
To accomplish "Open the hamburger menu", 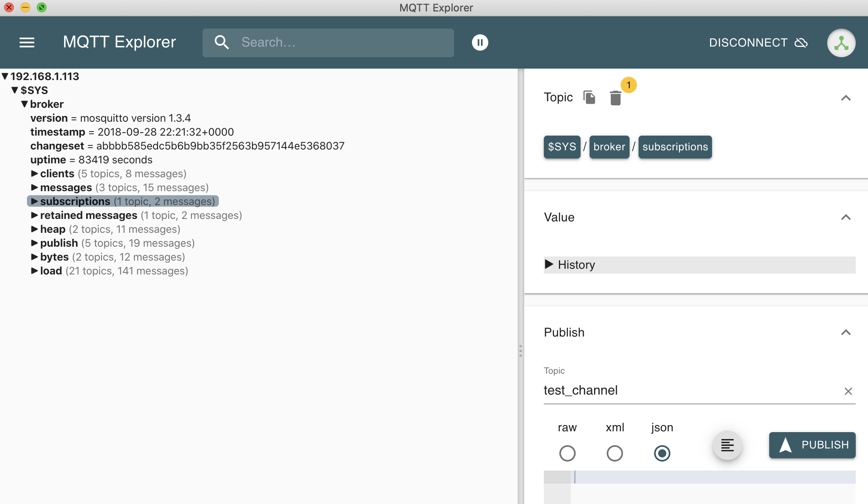I will click(x=27, y=42).
